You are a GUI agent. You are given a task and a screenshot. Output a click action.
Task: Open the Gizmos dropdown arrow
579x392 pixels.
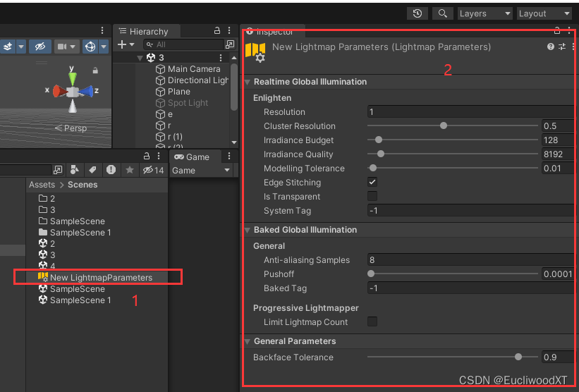coord(104,47)
